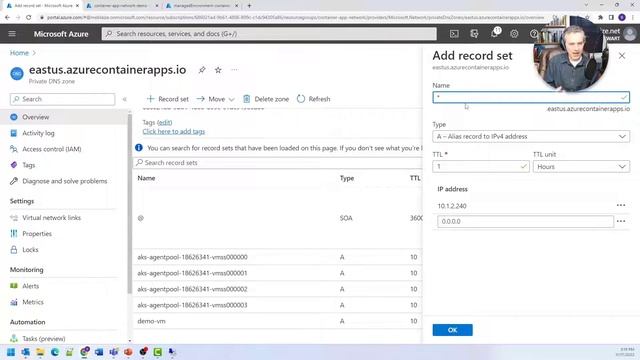
Task: Confirm the record set with OK
Action: point(452,330)
